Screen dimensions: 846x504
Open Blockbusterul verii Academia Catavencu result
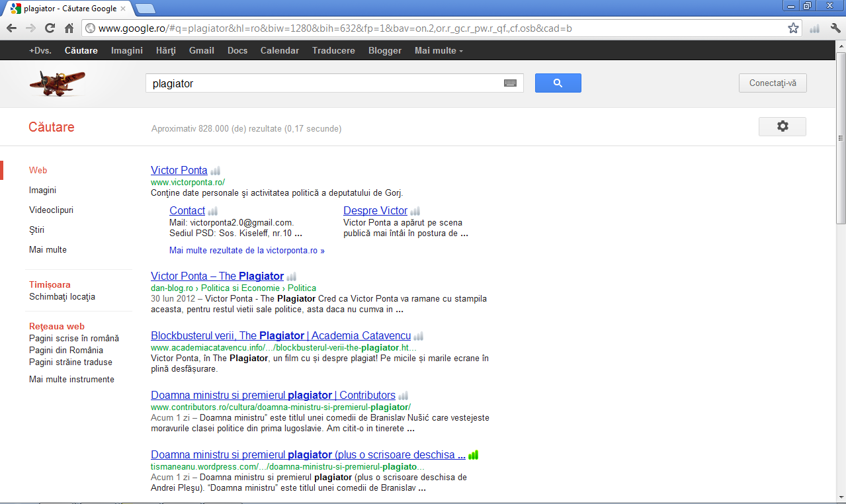pyautogui.click(x=281, y=336)
